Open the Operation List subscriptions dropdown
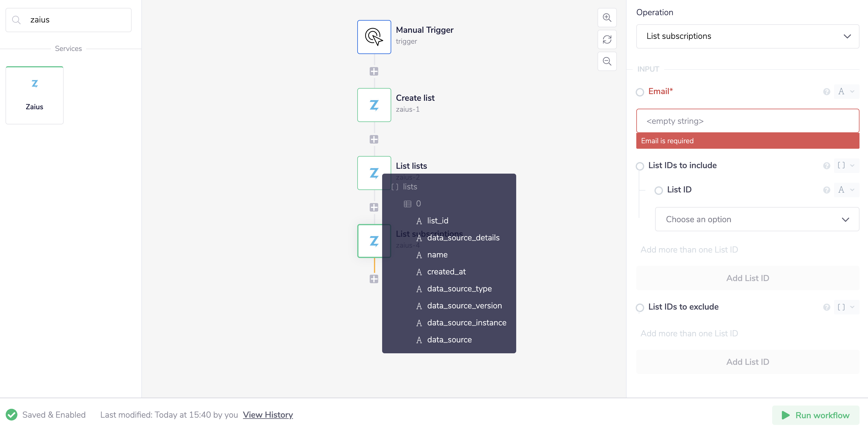868x431 pixels. [x=747, y=36]
